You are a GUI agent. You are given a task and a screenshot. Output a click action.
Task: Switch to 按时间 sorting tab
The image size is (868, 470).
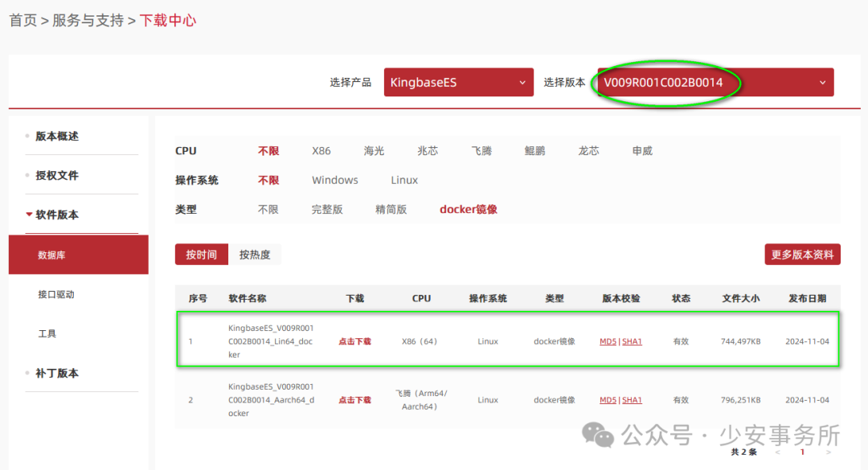tap(201, 254)
